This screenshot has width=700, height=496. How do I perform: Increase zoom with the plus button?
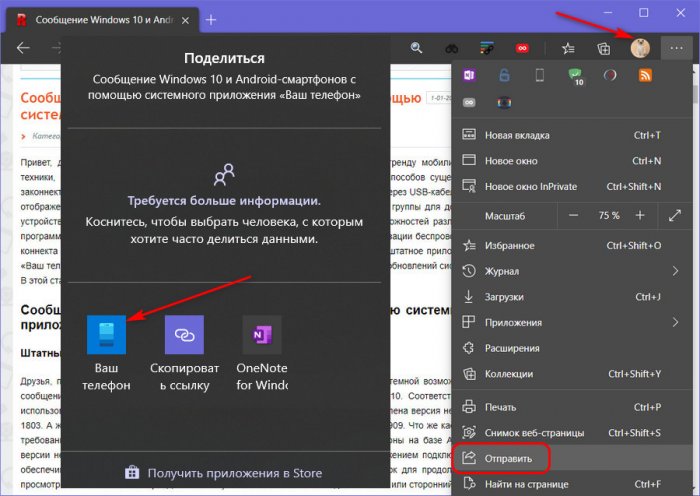640,215
